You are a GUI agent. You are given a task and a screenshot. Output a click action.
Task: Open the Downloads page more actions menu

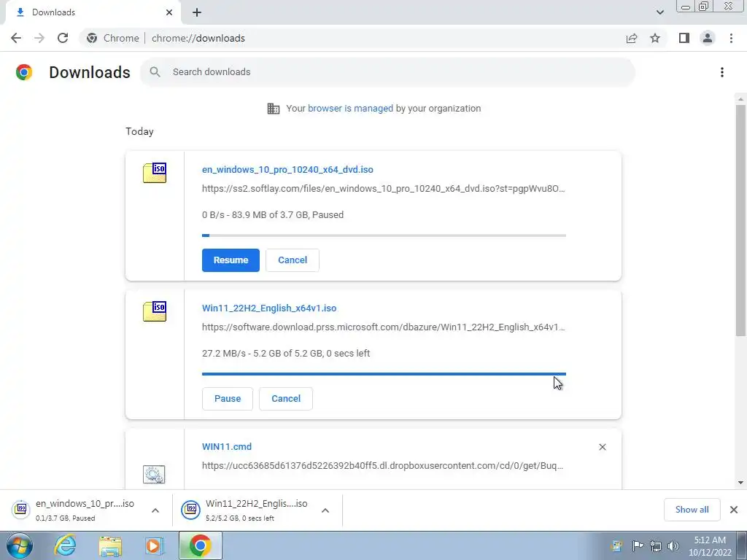722,72
